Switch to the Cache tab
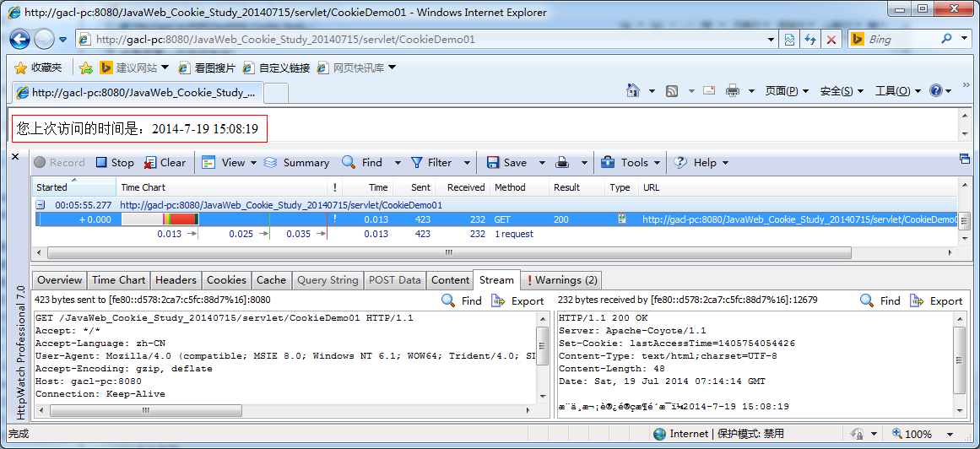Image resolution: width=980 pixels, height=449 pixels. coord(271,280)
